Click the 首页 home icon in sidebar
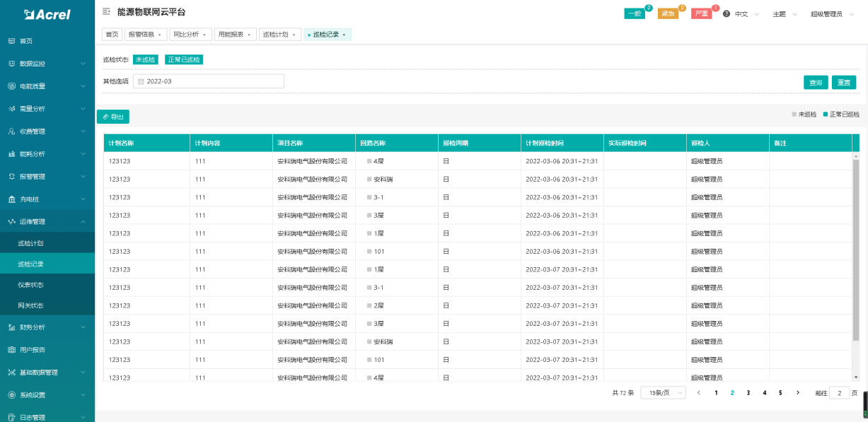The height and width of the screenshot is (422, 868). [11, 41]
